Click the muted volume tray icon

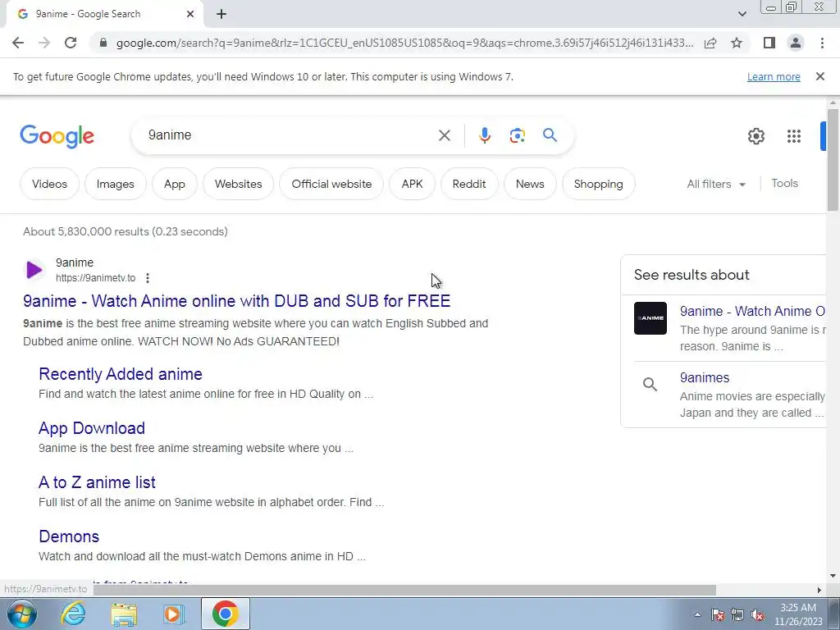pyautogui.click(x=757, y=614)
